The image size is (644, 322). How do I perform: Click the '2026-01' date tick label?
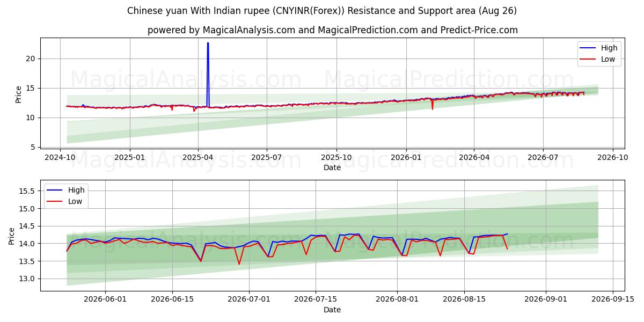(406, 157)
